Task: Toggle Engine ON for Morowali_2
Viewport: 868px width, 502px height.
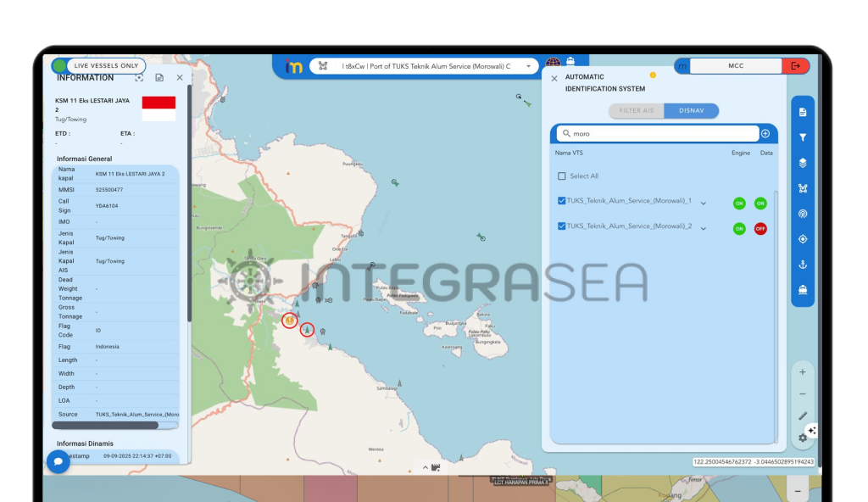Action: tap(739, 229)
